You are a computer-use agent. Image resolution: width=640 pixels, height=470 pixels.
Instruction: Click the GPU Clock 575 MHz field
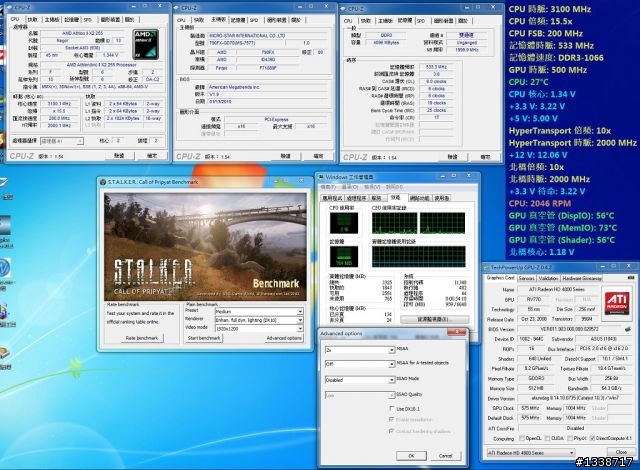531,408
